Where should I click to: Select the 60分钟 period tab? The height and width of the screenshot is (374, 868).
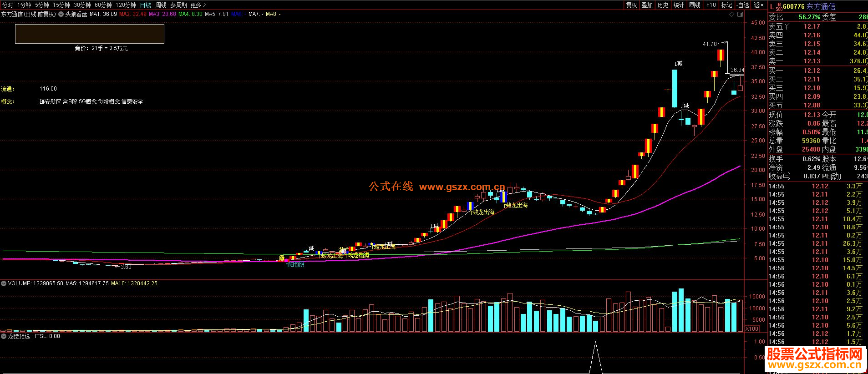point(103,5)
